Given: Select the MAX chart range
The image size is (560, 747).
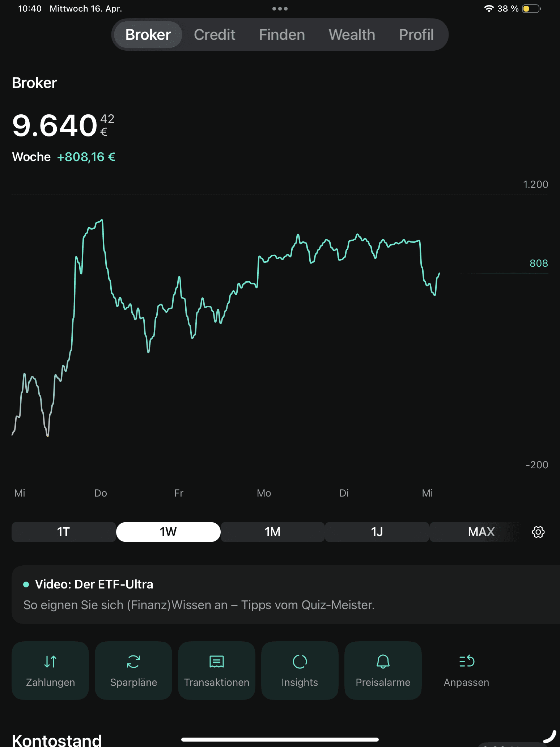Looking at the screenshot, I should point(481,532).
